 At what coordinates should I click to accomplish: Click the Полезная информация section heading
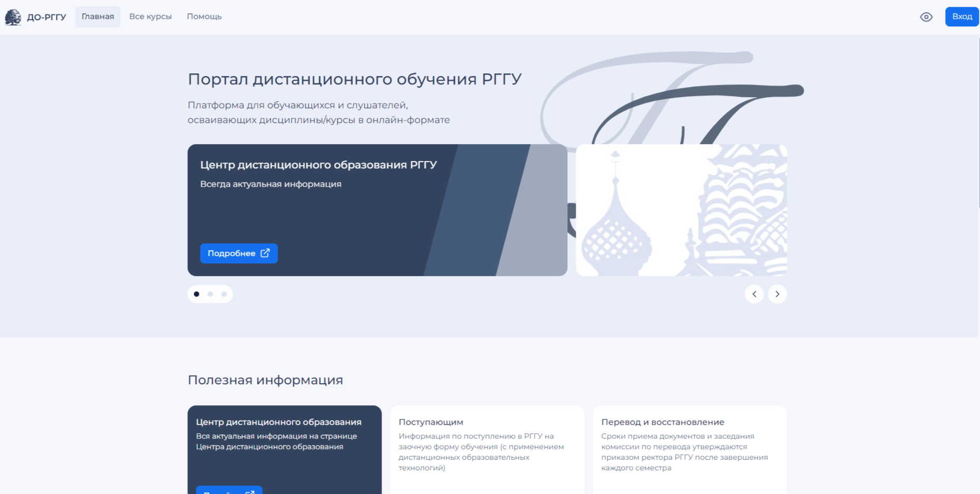pos(265,380)
